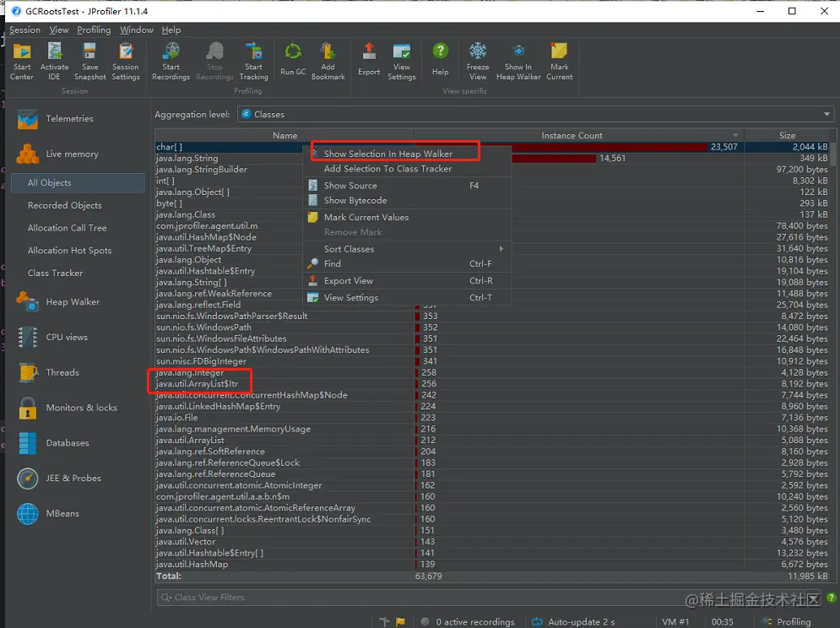
Task: Open the Help menu in menu bar
Action: [171, 30]
